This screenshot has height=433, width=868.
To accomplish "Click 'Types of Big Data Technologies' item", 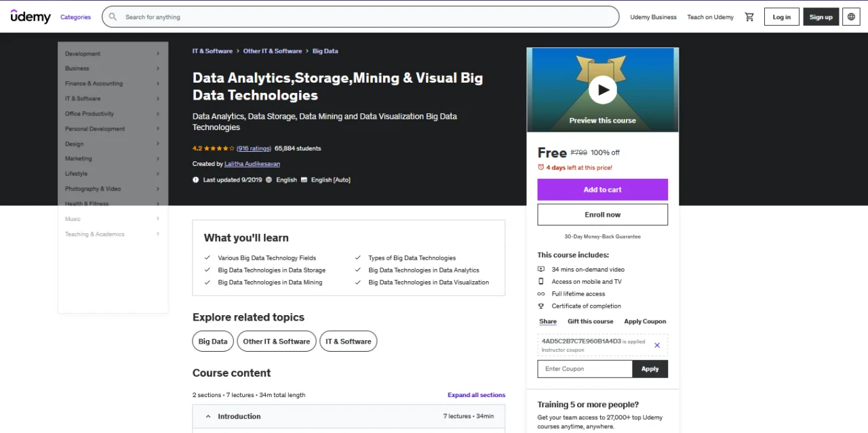I will coord(412,258).
